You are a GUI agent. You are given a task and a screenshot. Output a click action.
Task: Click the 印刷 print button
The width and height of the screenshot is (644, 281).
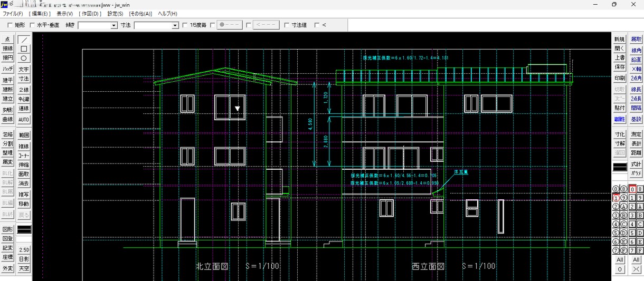[x=619, y=78]
